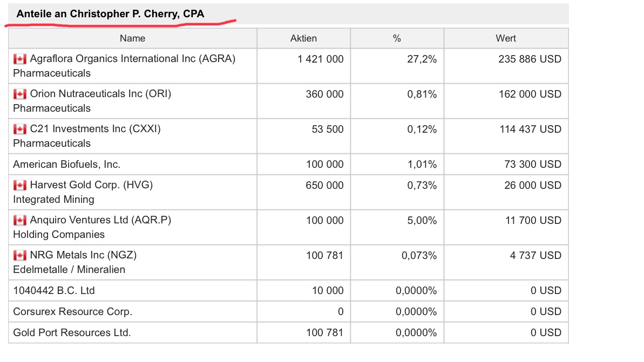This screenshot has width=644, height=362.
Task: Sort by Aktien column header
Action: click(x=303, y=38)
